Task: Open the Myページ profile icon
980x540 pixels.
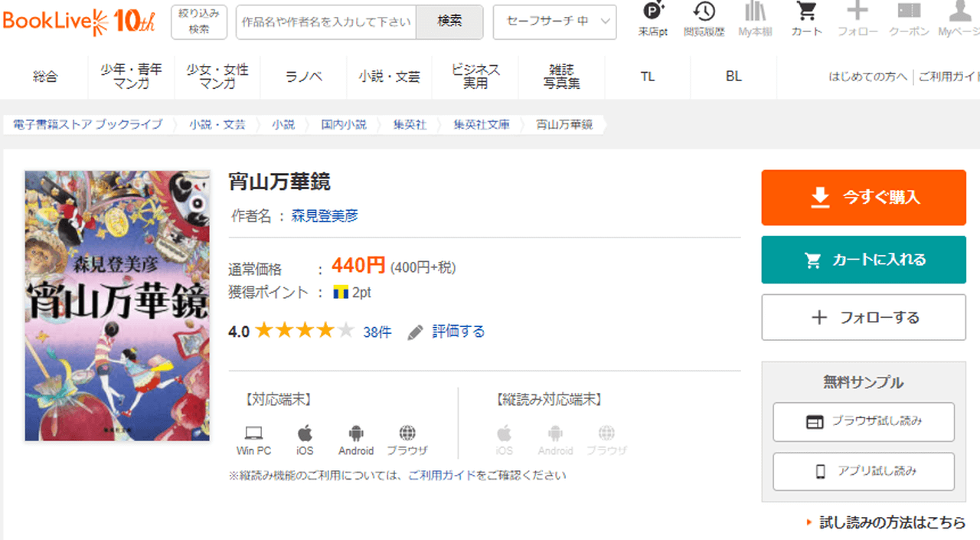Action: pyautogui.click(x=959, y=18)
